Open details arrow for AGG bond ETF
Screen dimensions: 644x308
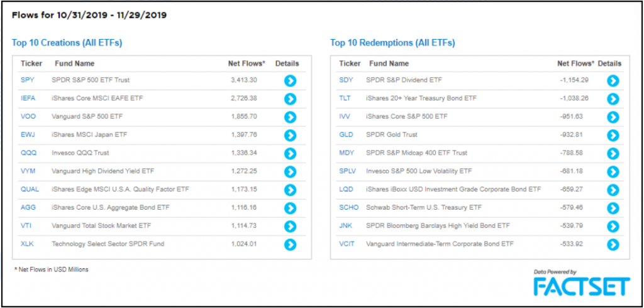coord(290,208)
